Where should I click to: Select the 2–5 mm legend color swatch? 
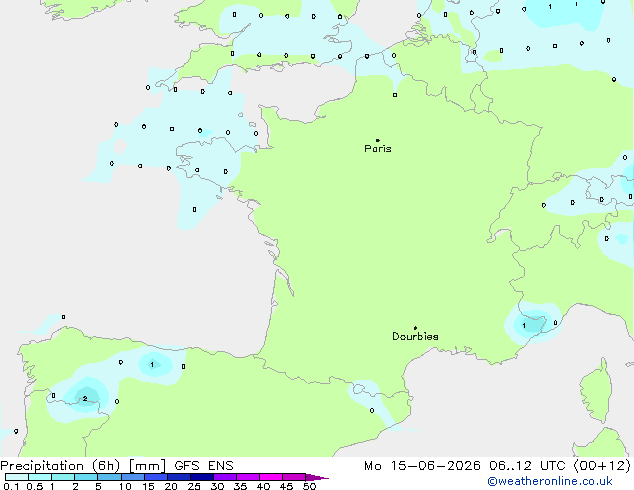pyautogui.click(x=86, y=477)
